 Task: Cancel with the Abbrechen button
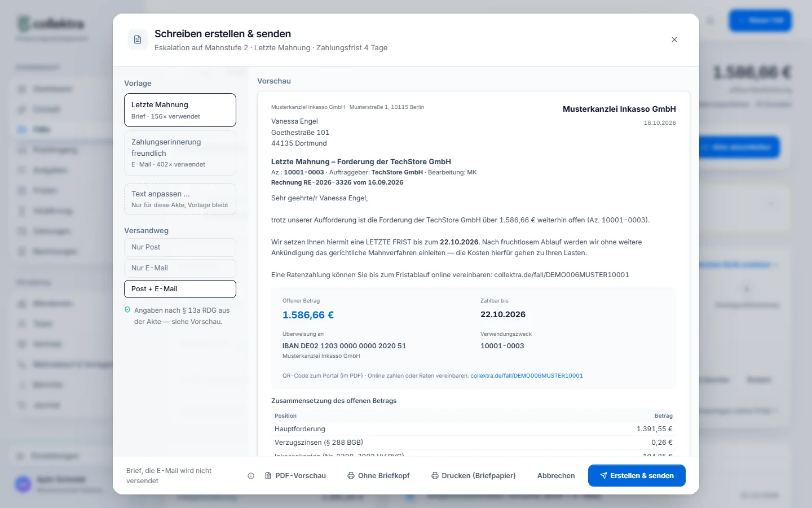[556, 476]
